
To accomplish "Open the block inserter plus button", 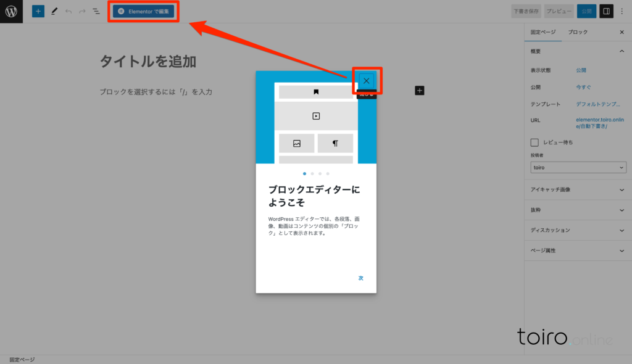I will point(38,11).
